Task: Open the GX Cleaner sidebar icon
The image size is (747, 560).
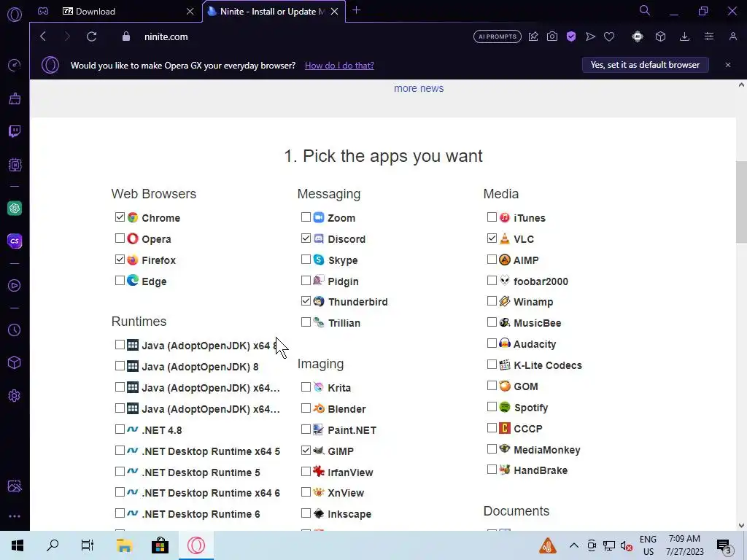Action: 15,98
